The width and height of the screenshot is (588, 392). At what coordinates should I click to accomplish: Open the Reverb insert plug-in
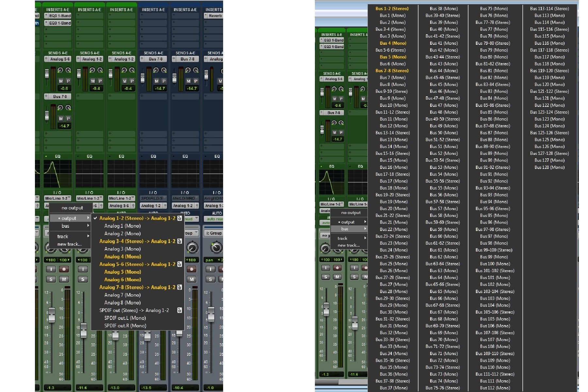click(215, 16)
